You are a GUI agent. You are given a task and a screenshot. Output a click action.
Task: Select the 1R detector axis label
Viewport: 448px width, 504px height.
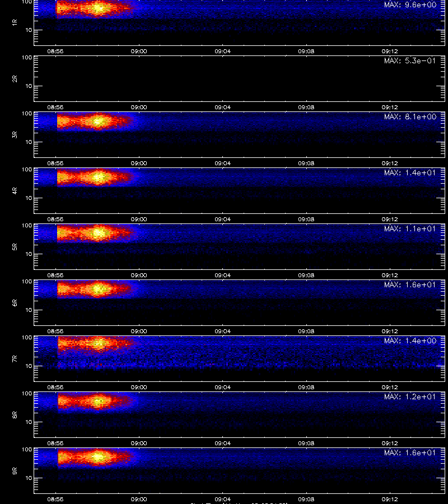coord(15,22)
